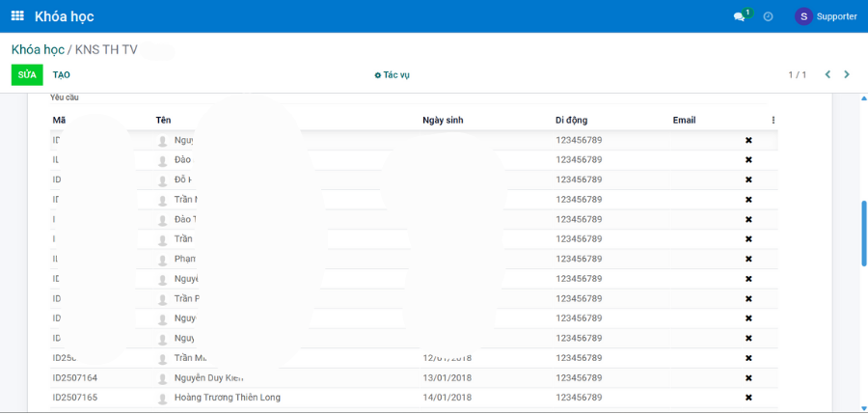Open the ID2507165 student record
This screenshot has width=868, height=414.
point(75,398)
